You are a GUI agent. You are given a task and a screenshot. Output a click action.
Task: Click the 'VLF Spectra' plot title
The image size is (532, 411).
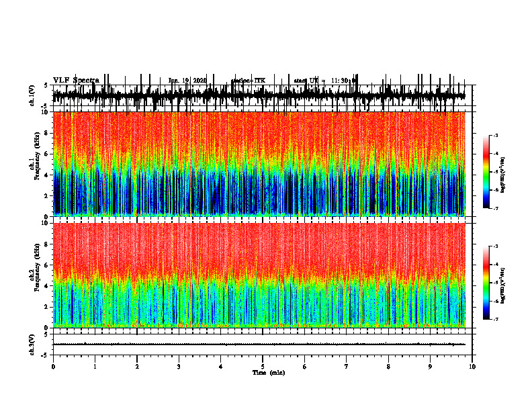(x=76, y=81)
